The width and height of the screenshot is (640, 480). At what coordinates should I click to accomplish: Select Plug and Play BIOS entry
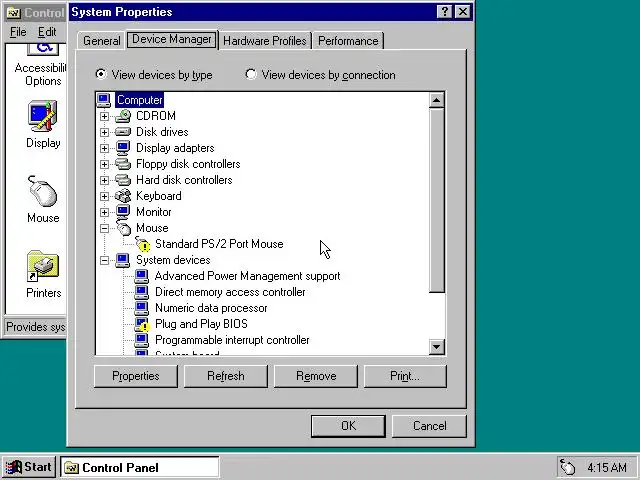(201, 324)
